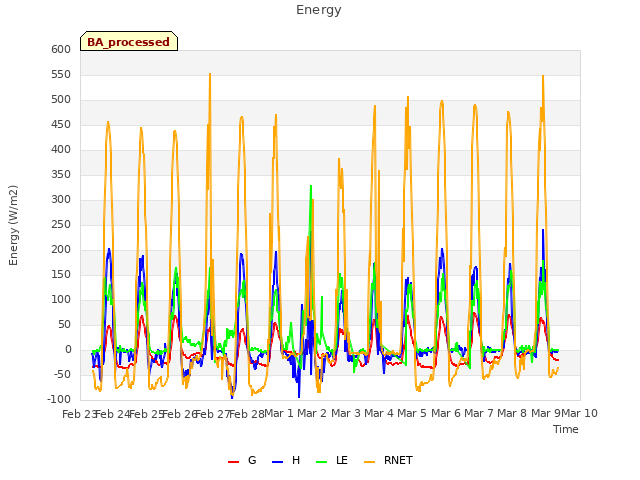Click the 400 y-axis value
Viewport: 640px width, 480px height.
tap(61, 149)
